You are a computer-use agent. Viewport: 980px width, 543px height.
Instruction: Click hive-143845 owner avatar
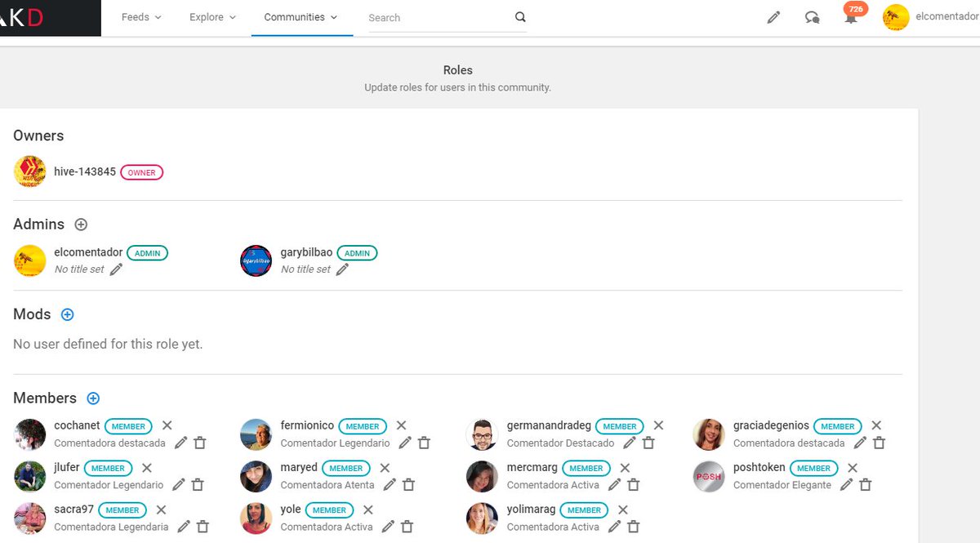click(30, 171)
